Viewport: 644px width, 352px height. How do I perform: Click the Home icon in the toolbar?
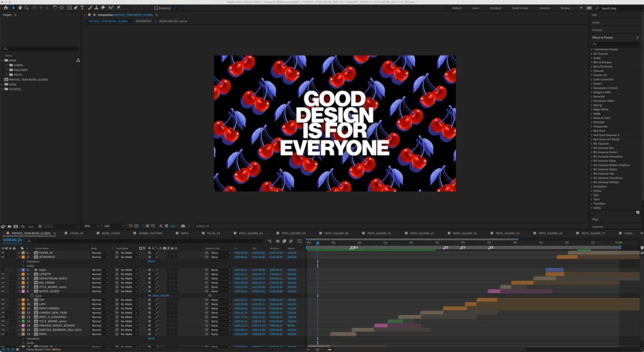pos(6,8)
